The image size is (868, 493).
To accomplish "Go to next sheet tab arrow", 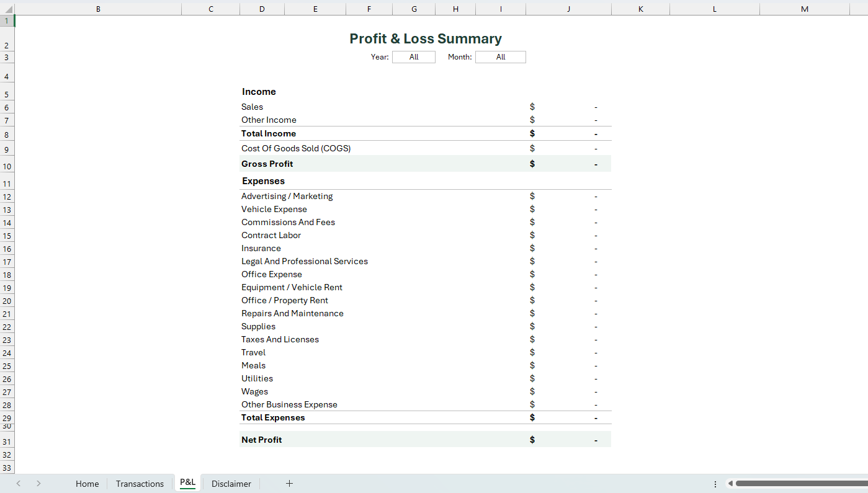I will (x=38, y=484).
